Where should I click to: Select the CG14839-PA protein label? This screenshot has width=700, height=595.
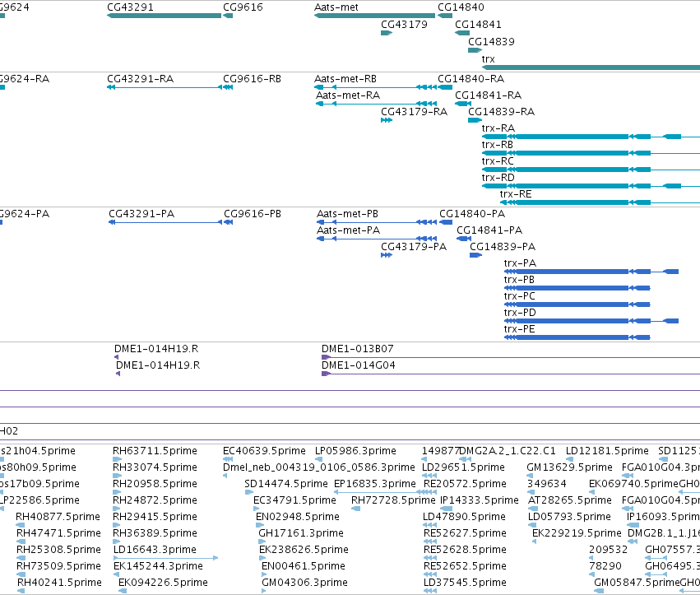pos(503,247)
